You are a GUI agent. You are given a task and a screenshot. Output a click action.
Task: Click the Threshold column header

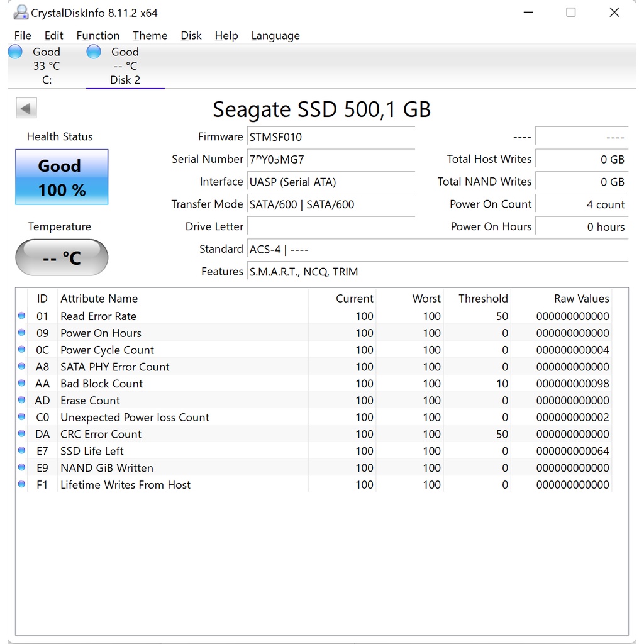477,299
